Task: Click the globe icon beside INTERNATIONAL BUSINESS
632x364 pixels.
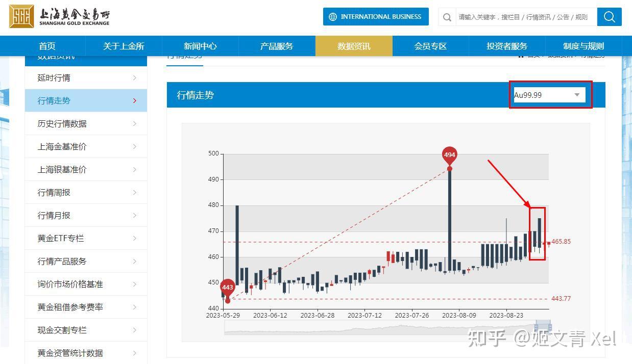Action: (x=332, y=16)
